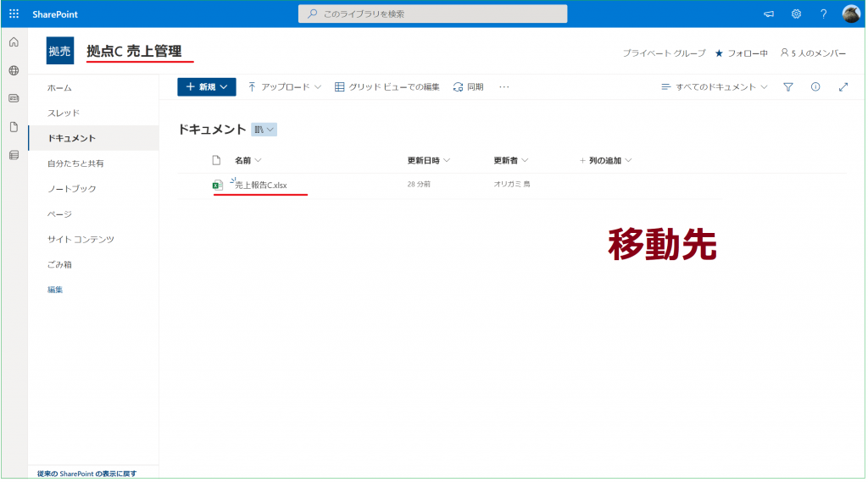This screenshot has height=482, width=868.
Task: Open the 売上報告C.xlsx file
Action: (x=260, y=185)
